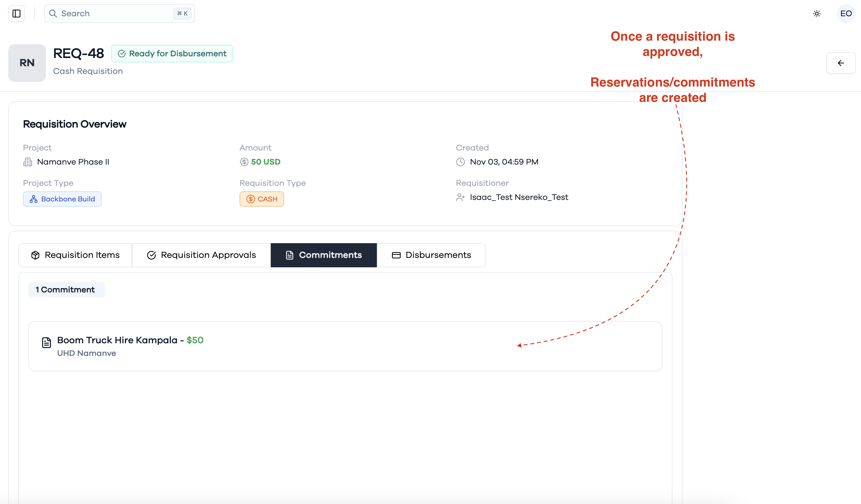Click the 50 USD amount value
Image resolution: width=861 pixels, height=504 pixels.
266,162
